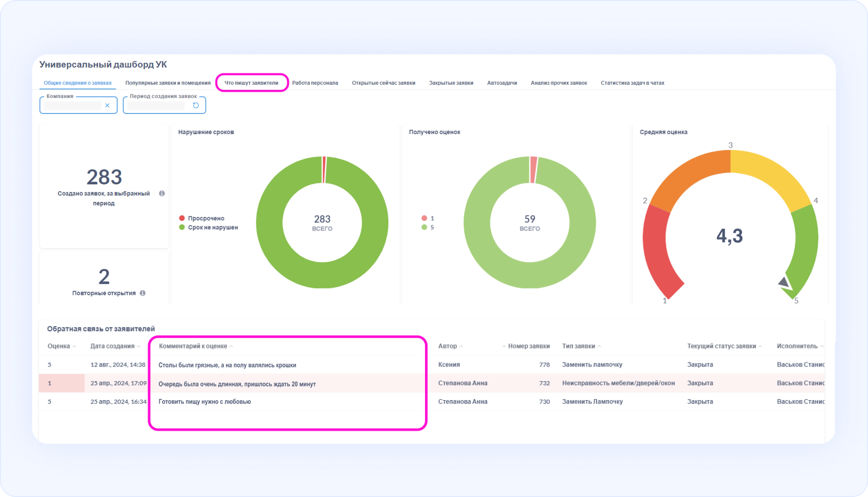Sort by Автор column header
This screenshot has height=497, width=868.
[461, 346]
